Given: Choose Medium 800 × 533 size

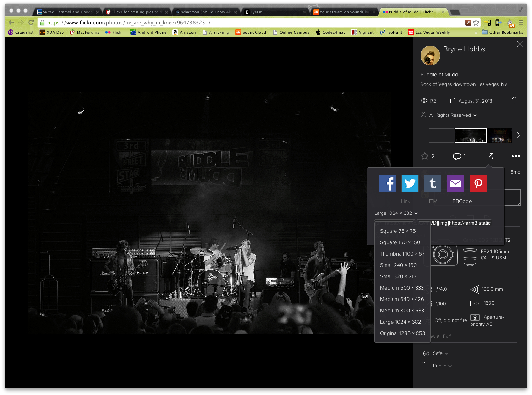Looking at the screenshot, I should (402, 311).
